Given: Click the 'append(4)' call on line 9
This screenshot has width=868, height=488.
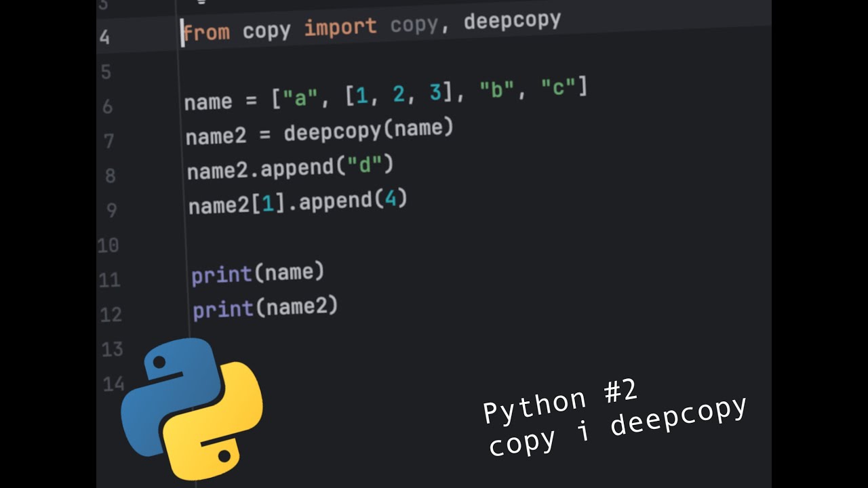Looking at the screenshot, I should [x=353, y=201].
